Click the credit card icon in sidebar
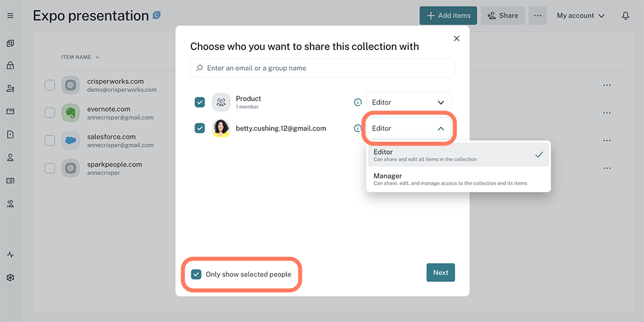Screen dimensions: 644x322 tap(10, 112)
